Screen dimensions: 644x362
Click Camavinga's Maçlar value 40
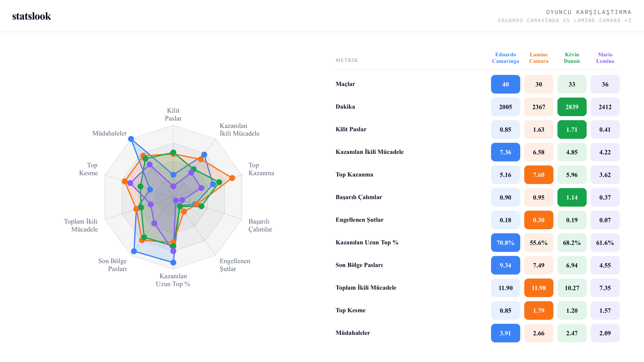pyautogui.click(x=505, y=84)
